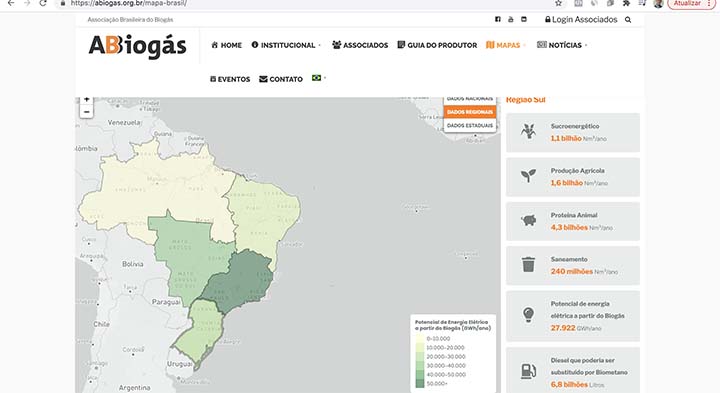Image resolution: width=720 pixels, height=393 pixels.
Task: Click the browser forward arrow
Action: pyautogui.click(x=27, y=3)
